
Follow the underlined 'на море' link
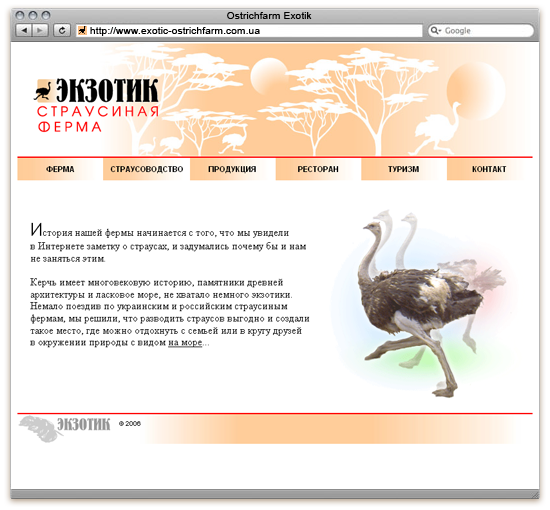coord(185,343)
